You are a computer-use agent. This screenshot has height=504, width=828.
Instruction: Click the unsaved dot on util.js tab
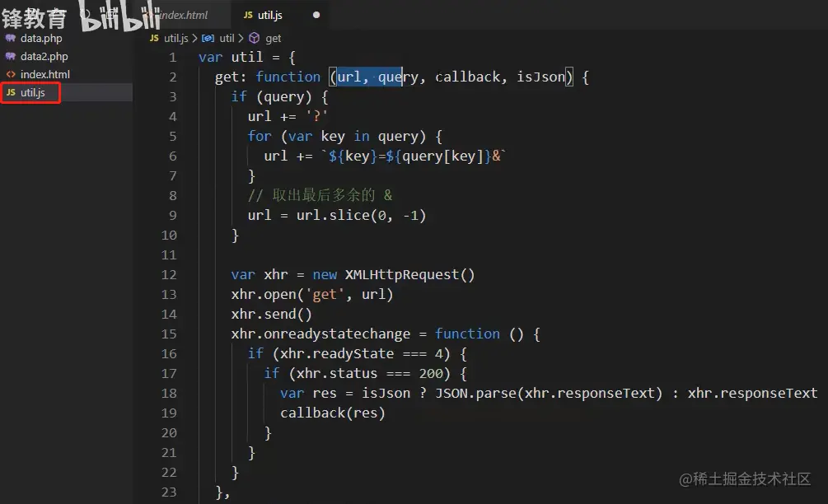pyautogui.click(x=316, y=16)
